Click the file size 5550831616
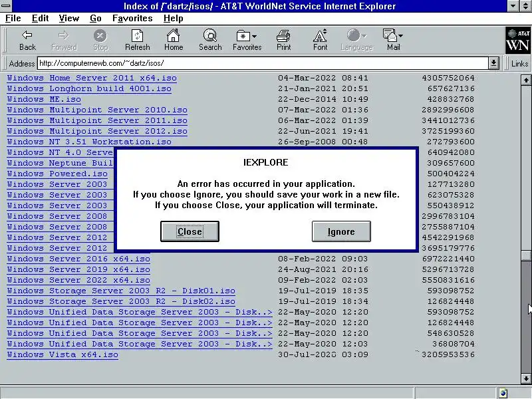532x399 pixels. 448,280
